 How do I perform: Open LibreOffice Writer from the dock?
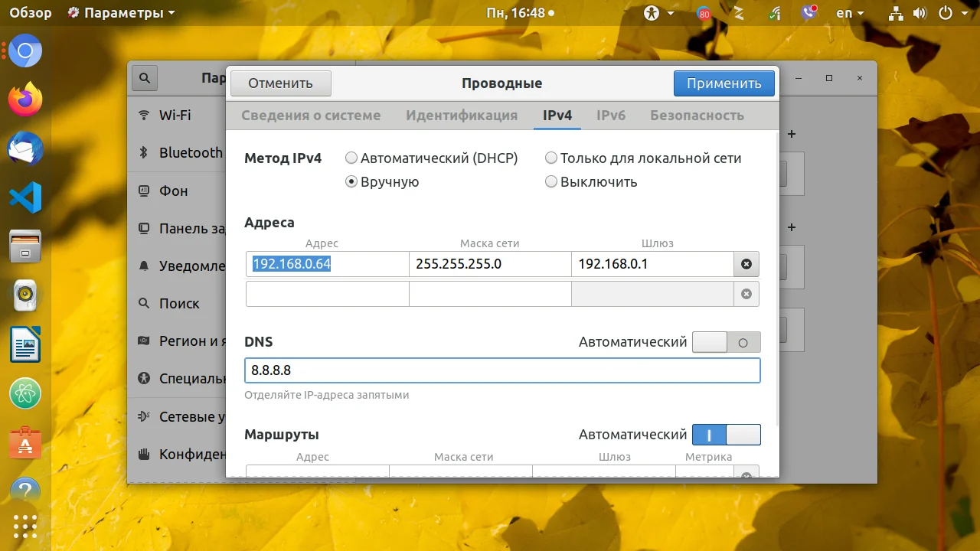click(25, 345)
